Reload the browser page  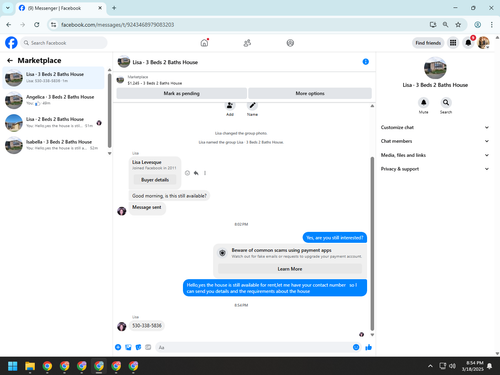37,24
